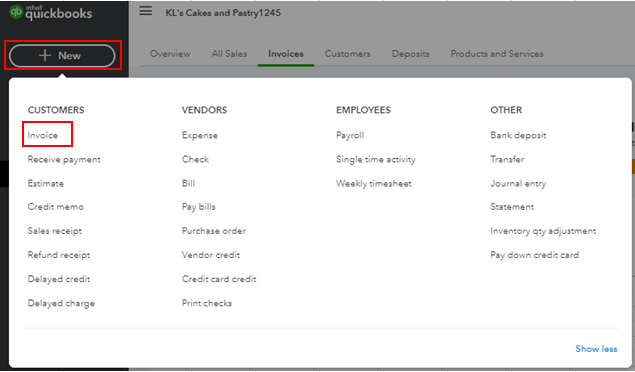
Task: Click the QuickBooks logo
Action: (51, 12)
